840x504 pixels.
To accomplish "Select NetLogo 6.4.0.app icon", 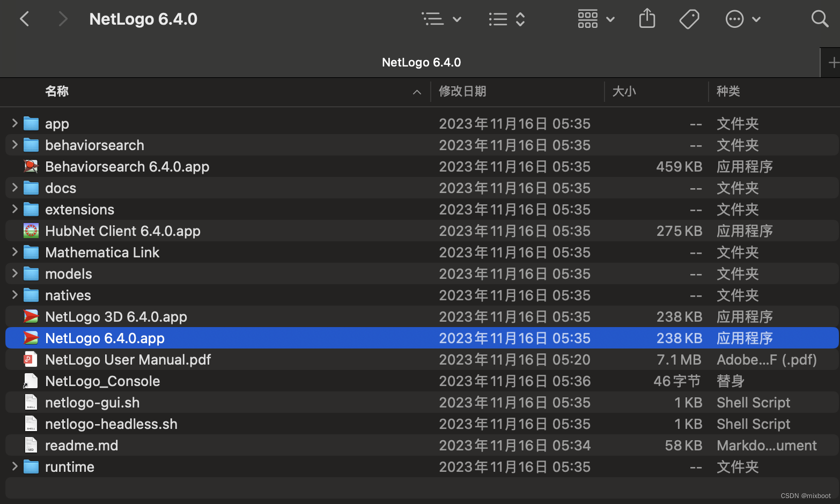I will (31, 338).
